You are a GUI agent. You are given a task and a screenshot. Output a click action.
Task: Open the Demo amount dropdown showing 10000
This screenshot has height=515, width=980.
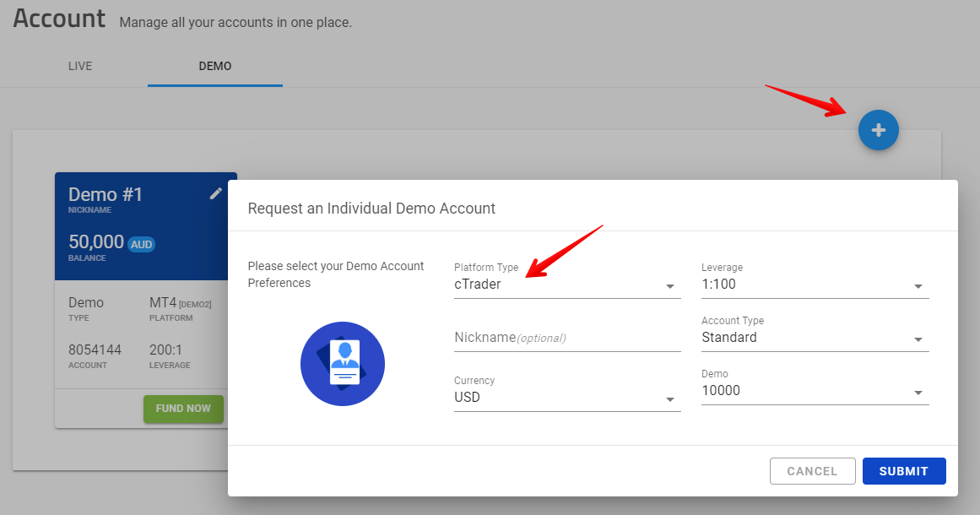[815, 391]
